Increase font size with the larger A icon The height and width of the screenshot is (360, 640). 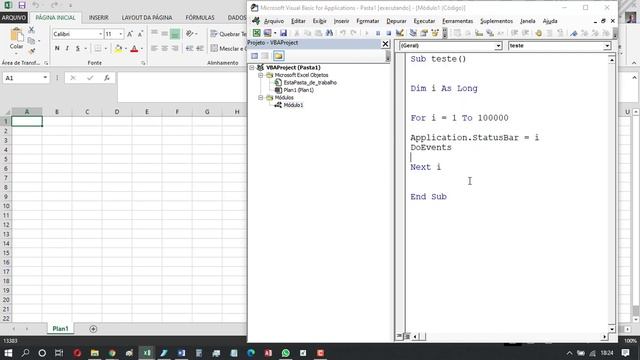(x=130, y=34)
